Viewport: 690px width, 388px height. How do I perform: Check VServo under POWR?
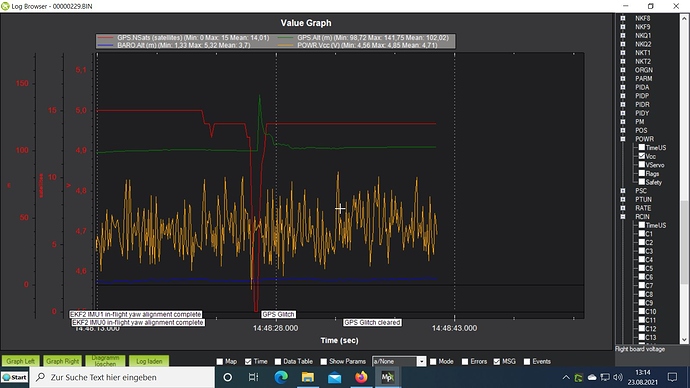[x=642, y=165]
